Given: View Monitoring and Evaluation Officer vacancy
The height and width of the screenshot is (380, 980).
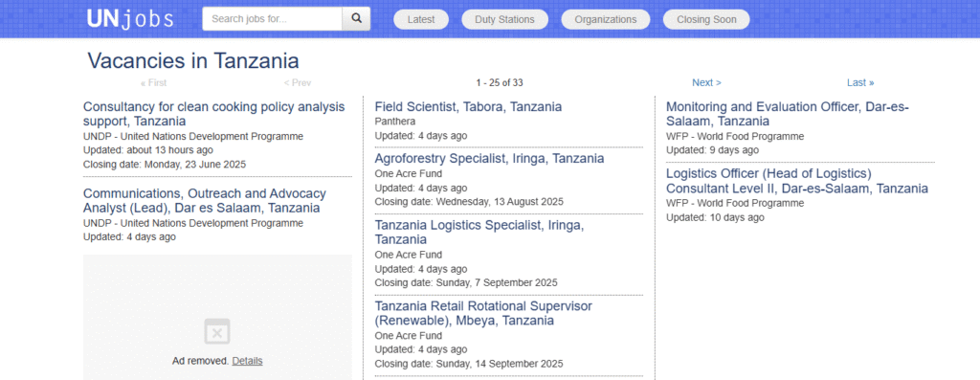Looking at the screenshot, I should [788, 114].
